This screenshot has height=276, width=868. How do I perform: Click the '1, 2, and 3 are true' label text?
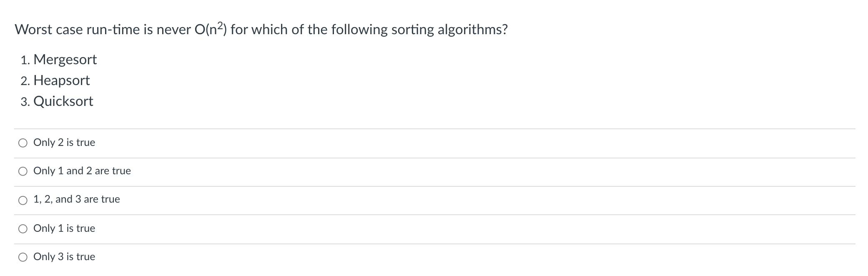pyautogui.click(x=77, y=199)
